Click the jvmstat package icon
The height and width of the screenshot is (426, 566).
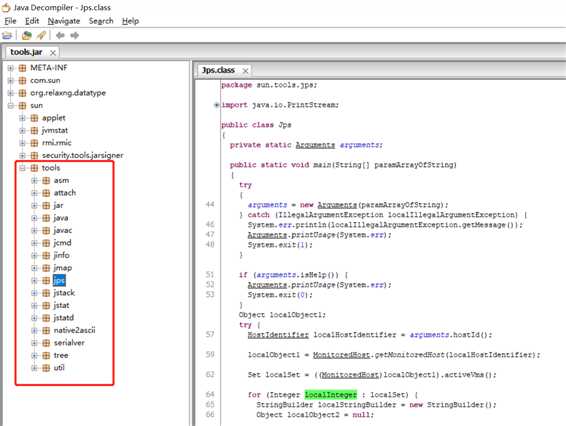click(34, 130)
